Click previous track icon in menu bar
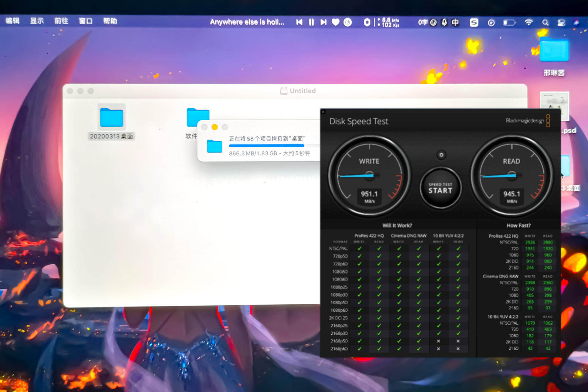The height and width of the screenshot is (392, 588). [x=299, y=22]
